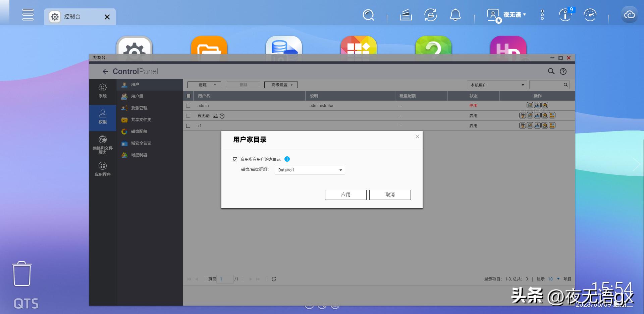This screenshot has height=314, width=644.
Task: Open the Control Panel help icon
Action: [x=563, y=71]
